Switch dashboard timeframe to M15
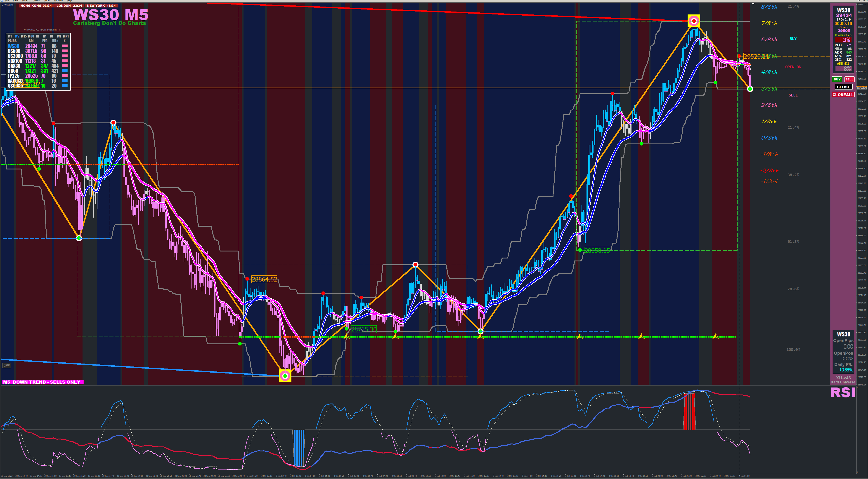 (24, 36)
